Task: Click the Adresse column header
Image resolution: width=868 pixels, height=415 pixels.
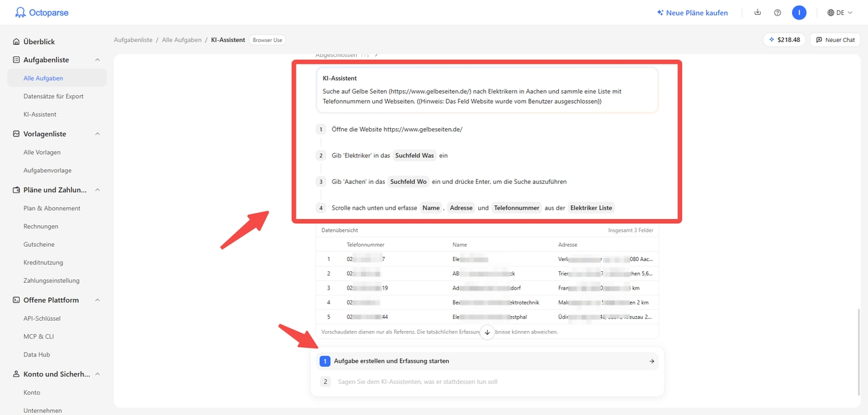Action: (x=568, y=244)
